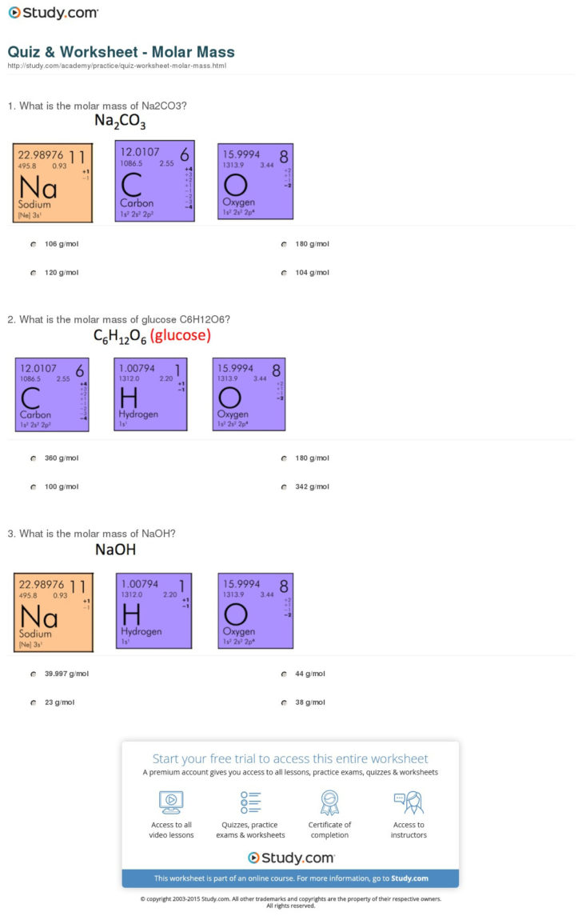This screenshot has height=924, width=582.
Task: Click the Study.com logo in trial banner
Action: point(290,858)
